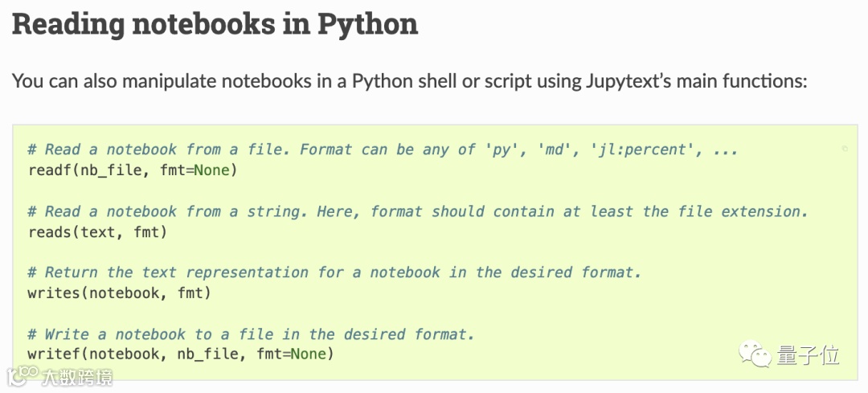Click the green 'None' in the writef line

tap(308, 353)
